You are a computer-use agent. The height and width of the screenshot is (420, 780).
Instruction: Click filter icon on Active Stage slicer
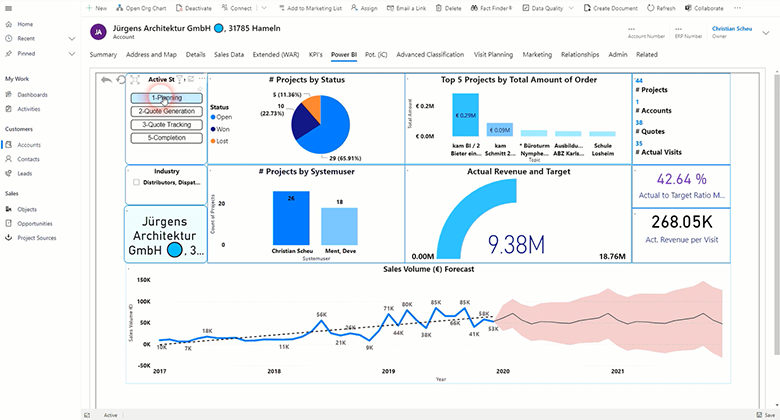click(x=180, y=79)
